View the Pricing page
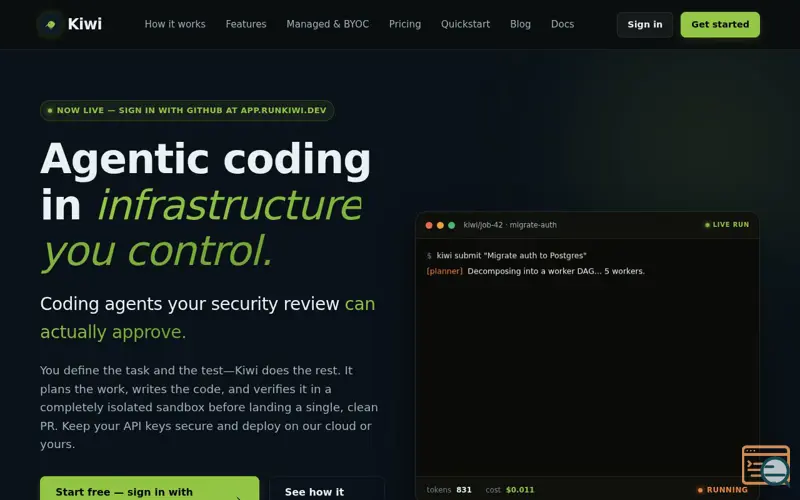 (405, 24)
